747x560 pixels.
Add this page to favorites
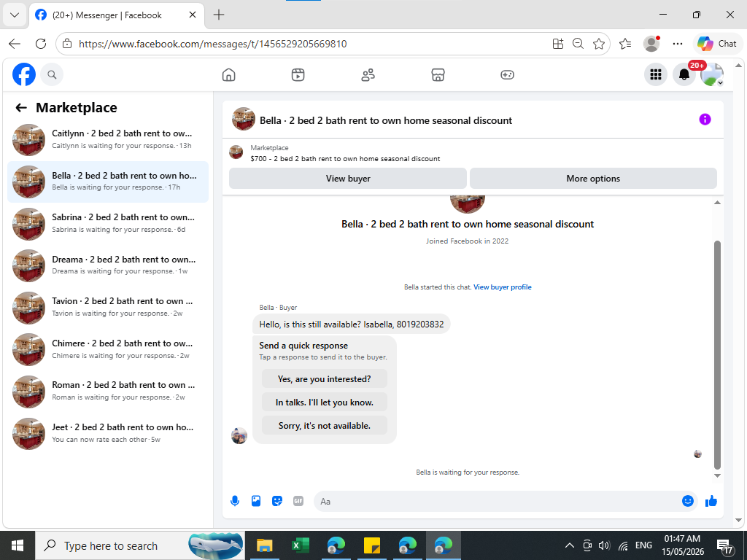[x=599, y=44]
